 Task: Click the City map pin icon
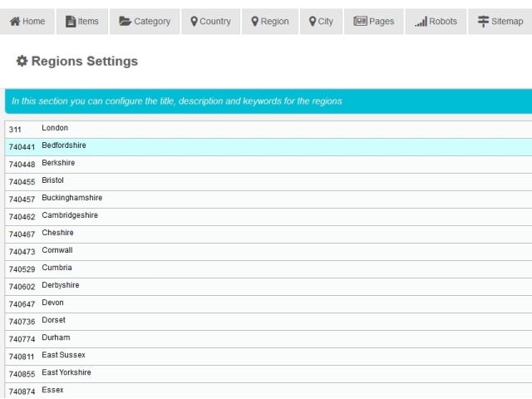[x=313, y=22]
